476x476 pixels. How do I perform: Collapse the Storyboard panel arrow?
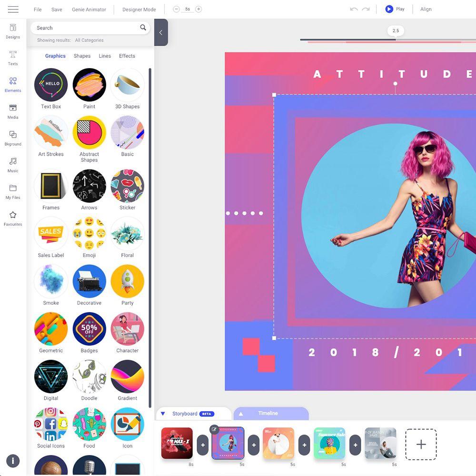163,414
